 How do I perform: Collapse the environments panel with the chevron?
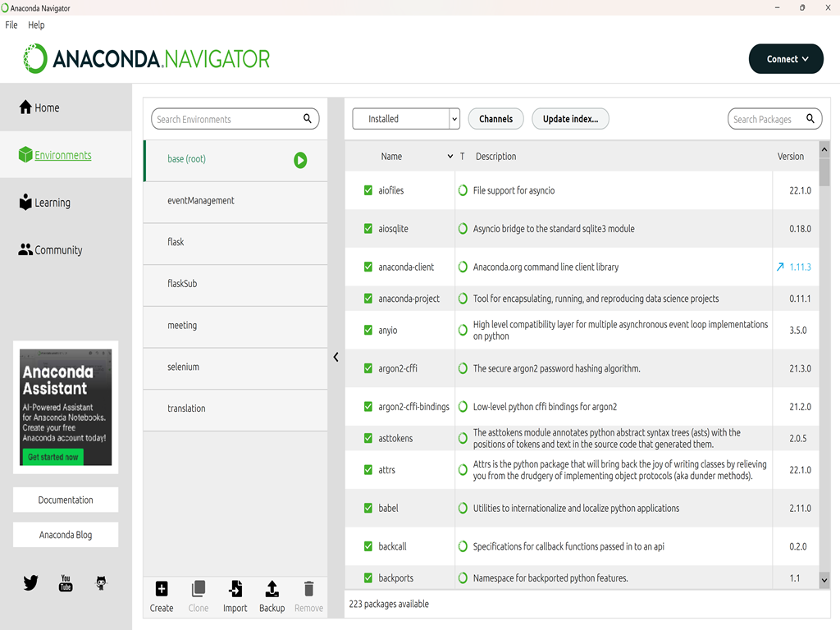[336, 357]
